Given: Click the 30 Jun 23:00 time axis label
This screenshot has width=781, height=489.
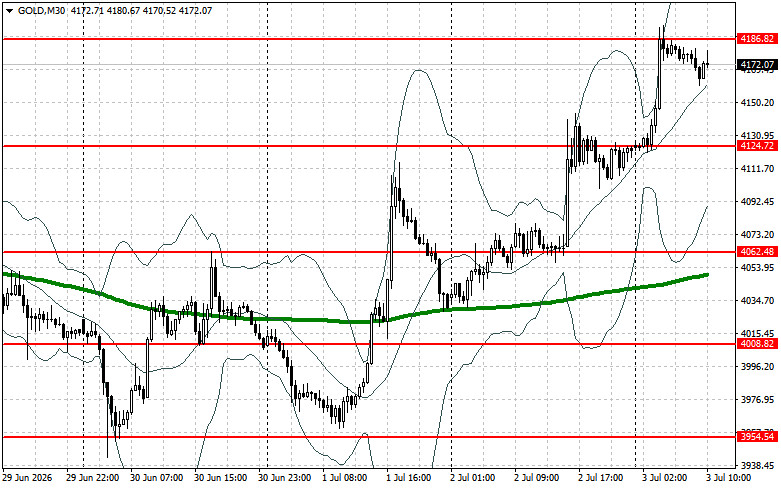Looking at the screenshot, I should [x=284, y=478].
